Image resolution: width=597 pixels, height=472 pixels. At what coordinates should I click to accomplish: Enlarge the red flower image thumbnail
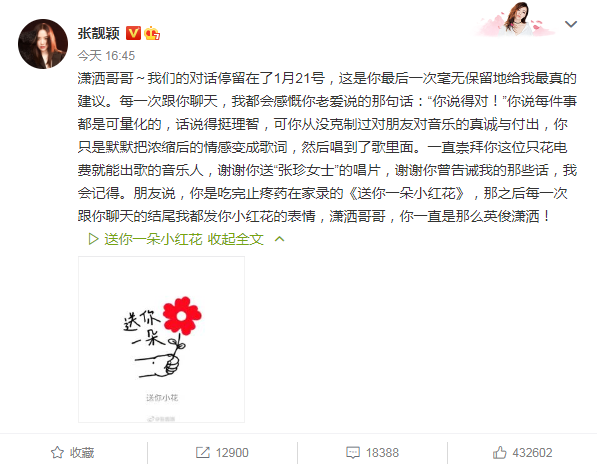pos(161,340)
